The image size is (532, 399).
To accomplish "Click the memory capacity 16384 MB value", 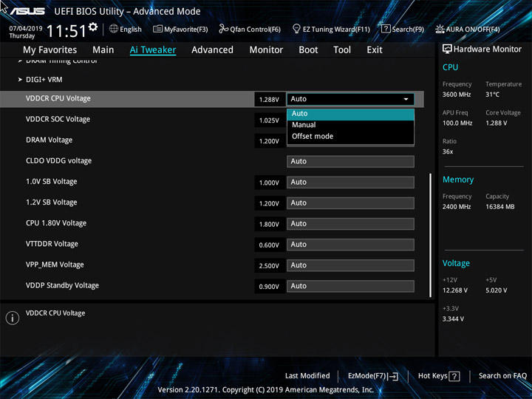I will (x=499, y=207).
